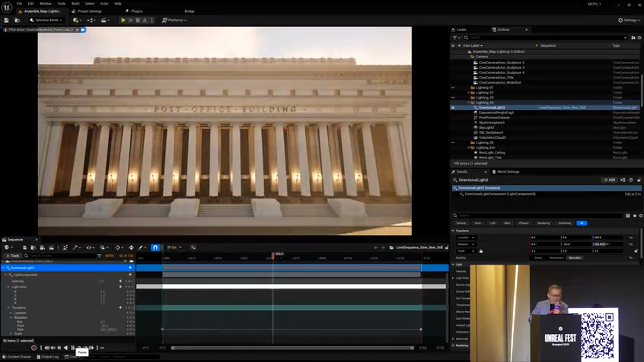The width and height of the screenshot is (644, 362).
Task: Click the green Play button in main toolbar
Action: tap(123, 20)
